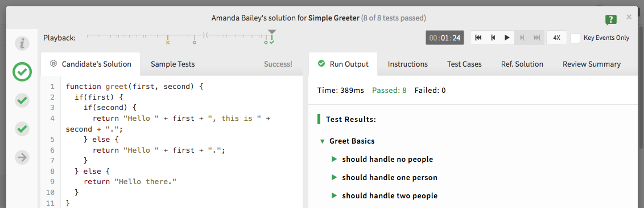The width and height of the screenshot is (644, 208).
Task: Click the green help question mark icon
Action: click(x=611, y=20)
